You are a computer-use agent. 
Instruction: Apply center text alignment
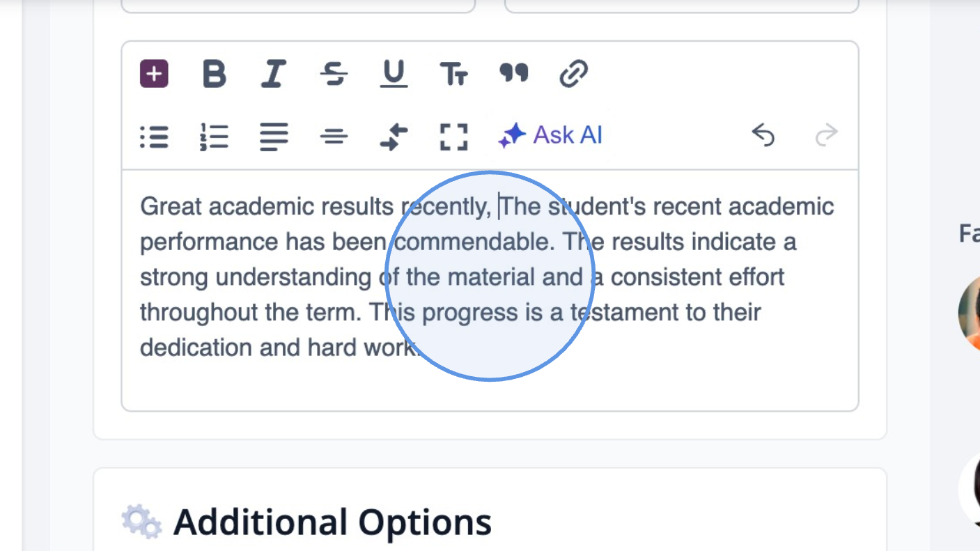pos(334,137)
